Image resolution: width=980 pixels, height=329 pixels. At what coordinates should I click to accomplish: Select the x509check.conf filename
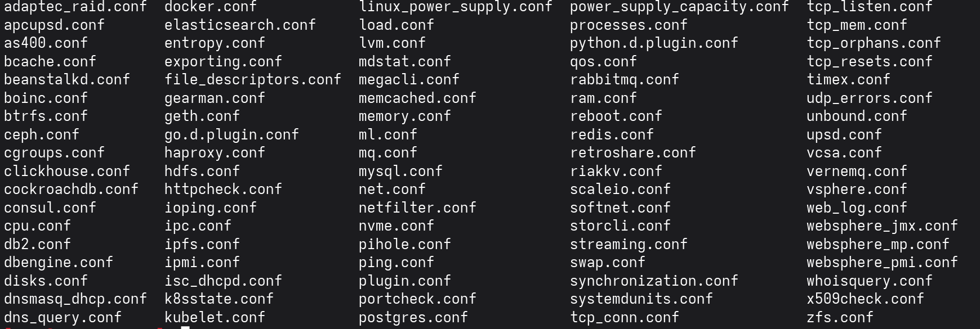(x=865, y=299)
